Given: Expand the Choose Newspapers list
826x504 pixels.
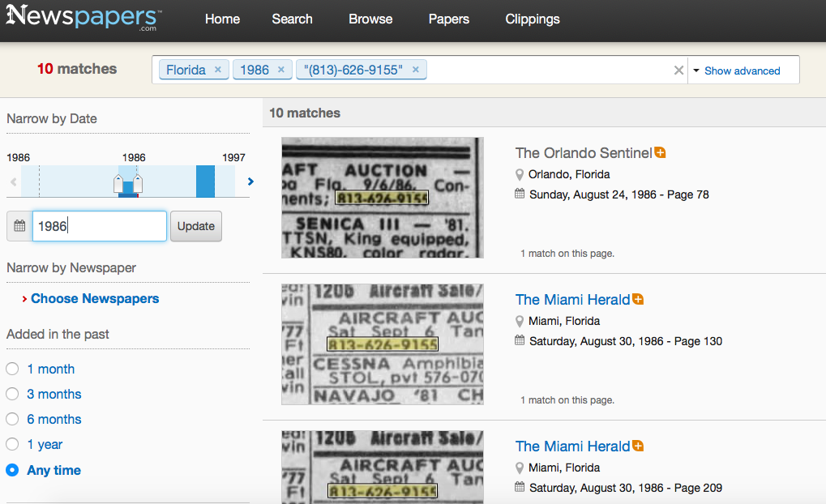Looking at the screenshot, I should [94, 299].
